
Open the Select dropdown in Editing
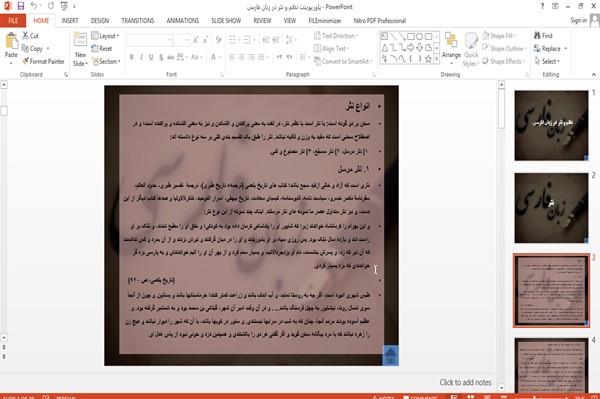(547, 61)
